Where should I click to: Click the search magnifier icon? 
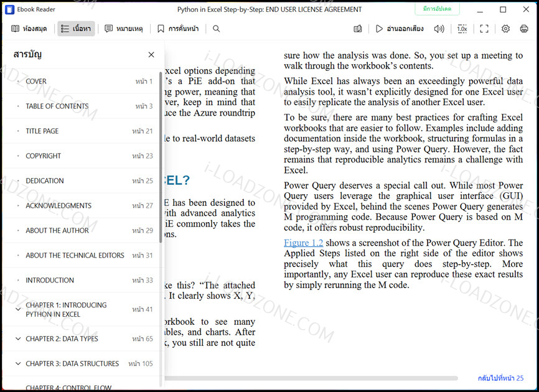(216, 29)
